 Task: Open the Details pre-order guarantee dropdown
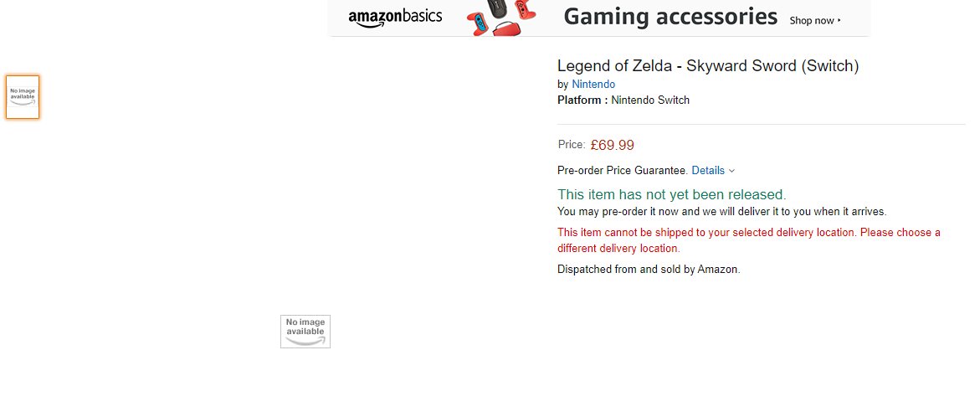point(708,171)
